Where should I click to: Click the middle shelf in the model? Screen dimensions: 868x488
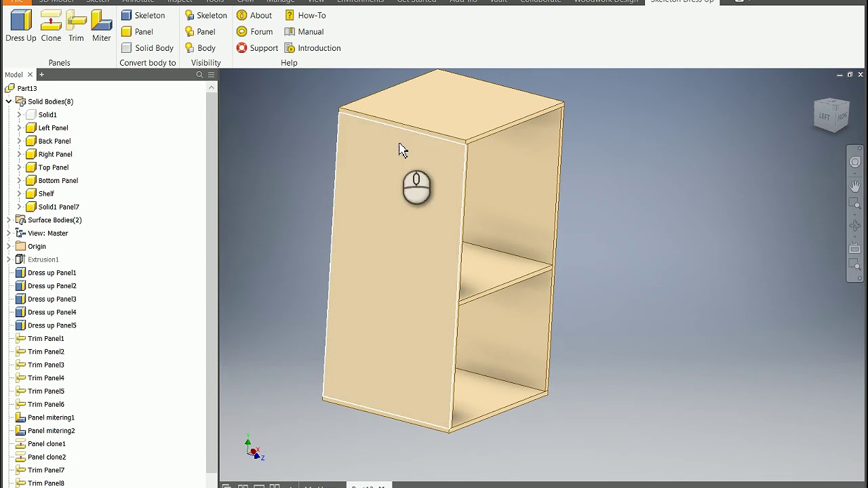point(505,271)
